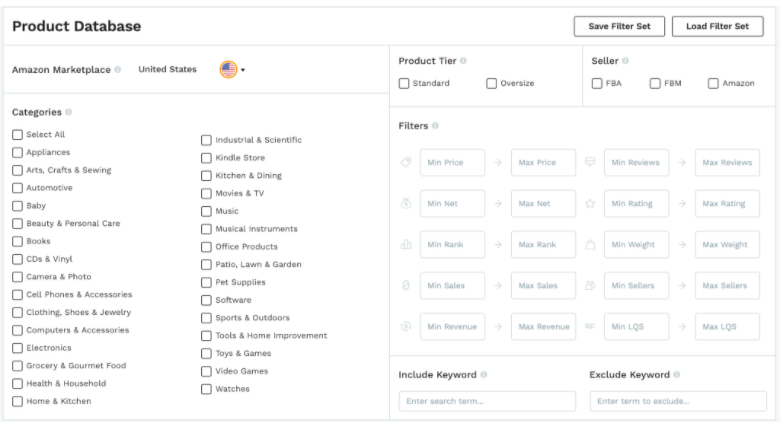Check the Books category
Screen dimensions: 784x426
[18, 242]
